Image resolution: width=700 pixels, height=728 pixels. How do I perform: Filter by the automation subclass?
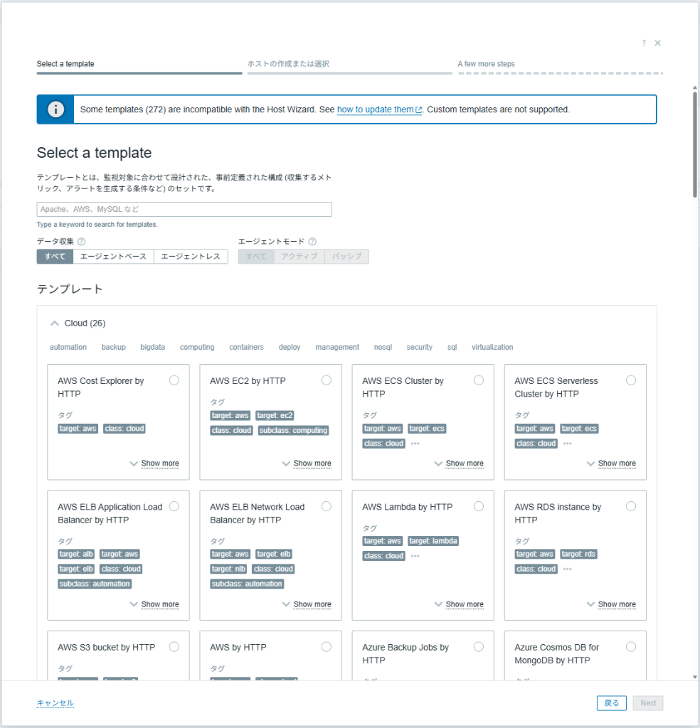[68, 347]
